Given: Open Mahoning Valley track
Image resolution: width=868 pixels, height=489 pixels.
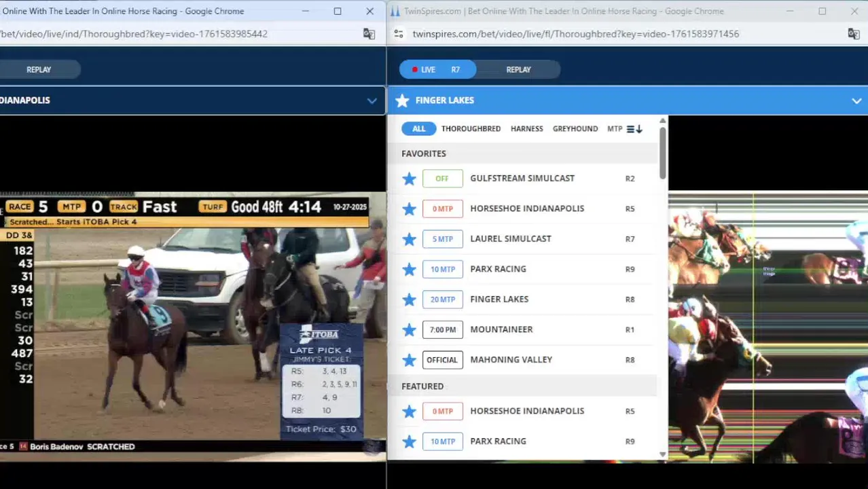Looking at the screenshot, I should click(511, 359).
